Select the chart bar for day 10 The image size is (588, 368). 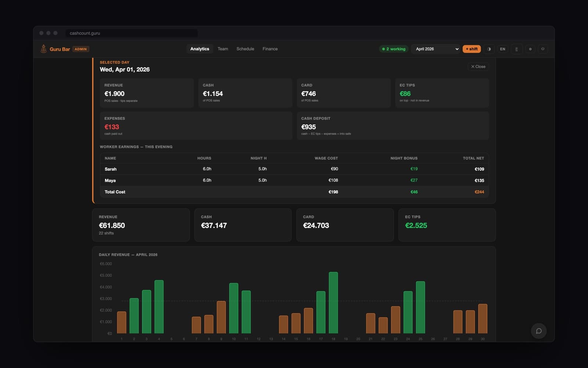point(234,308)
